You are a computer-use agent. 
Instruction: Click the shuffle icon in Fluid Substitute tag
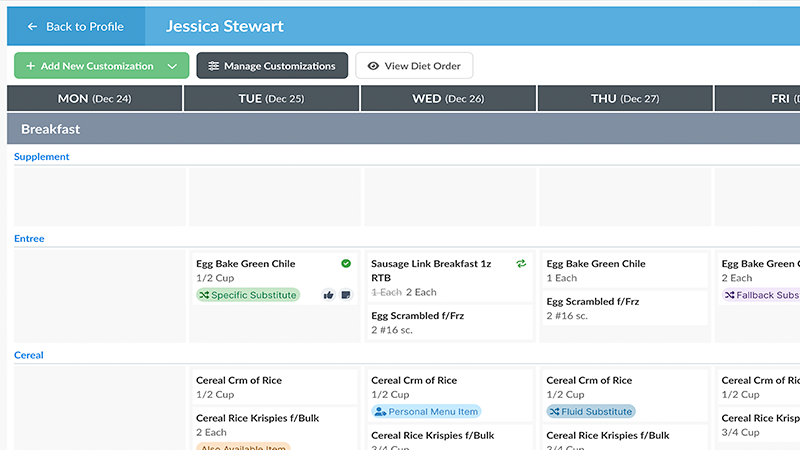(x=555, y=411)
